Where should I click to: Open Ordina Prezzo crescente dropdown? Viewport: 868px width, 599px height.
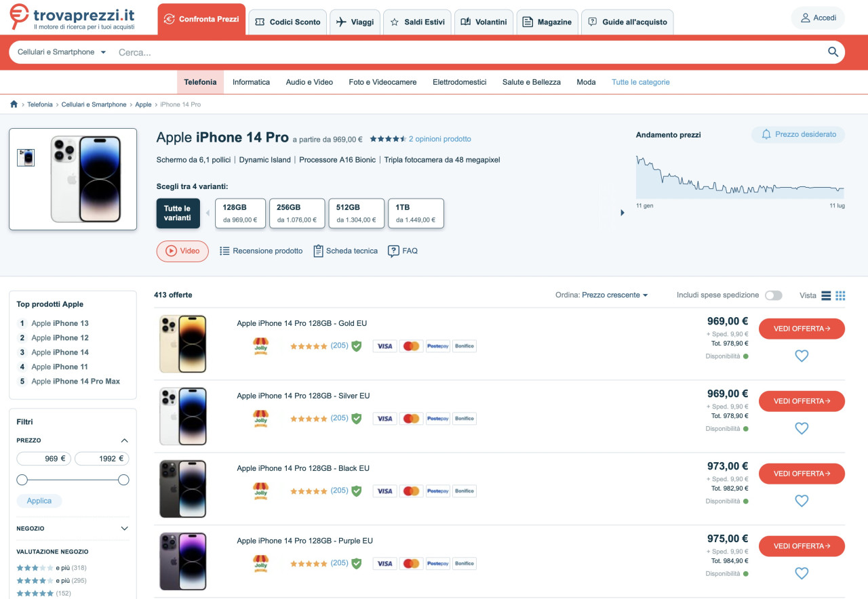click(615, 295)
